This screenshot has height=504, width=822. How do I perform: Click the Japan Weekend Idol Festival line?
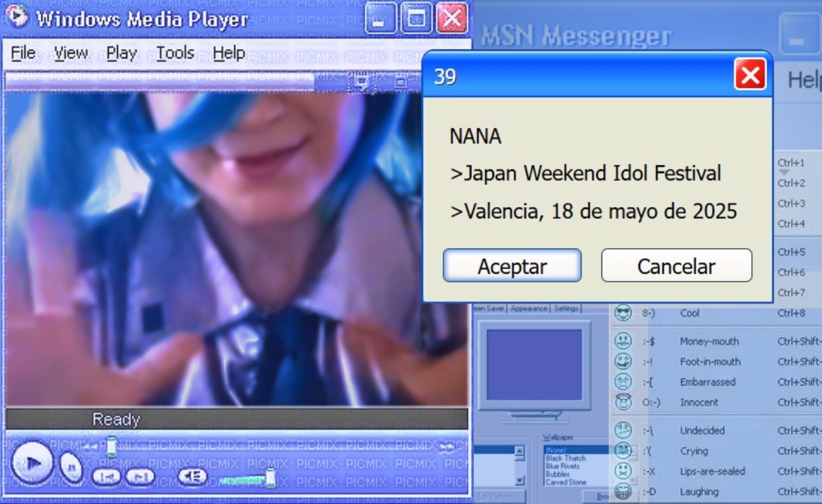click(586, 174)
